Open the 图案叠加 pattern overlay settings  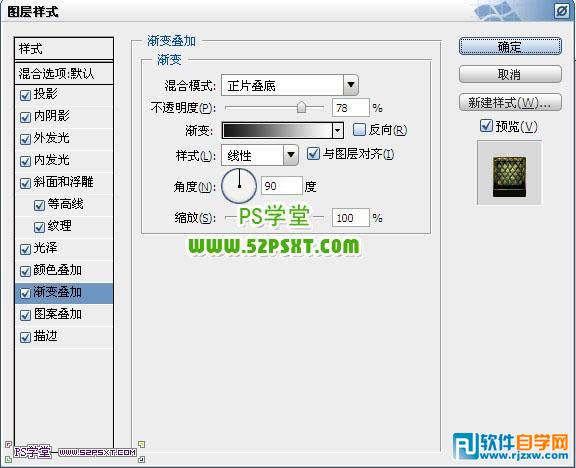pos(58,314)
